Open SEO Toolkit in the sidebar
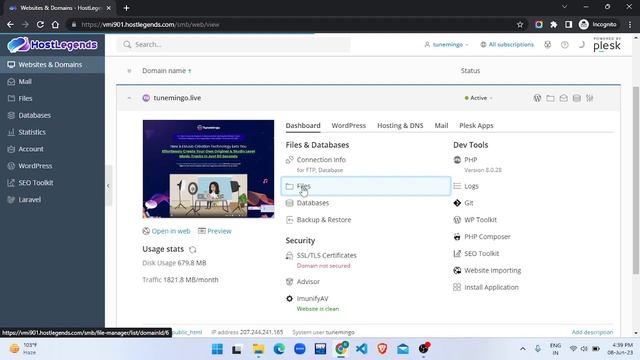The image size is (640, 360). tap(52, 183)
